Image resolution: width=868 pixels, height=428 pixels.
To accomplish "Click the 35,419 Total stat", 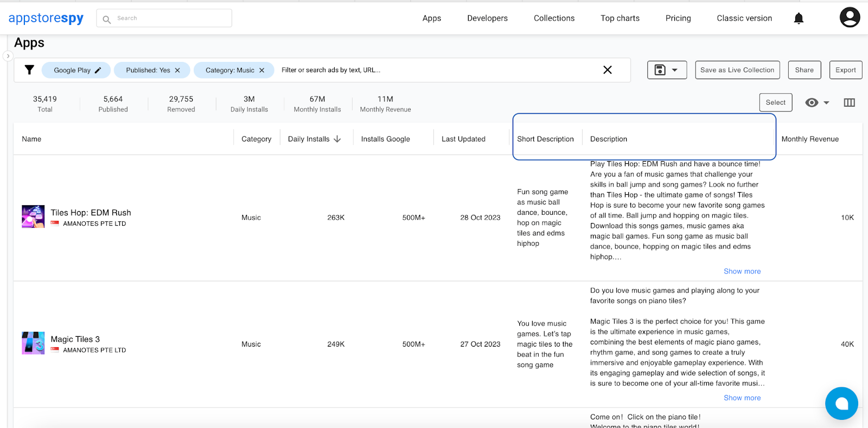I will pos(45,104).
